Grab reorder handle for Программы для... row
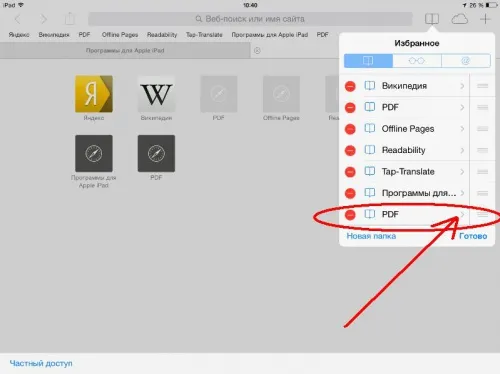 [482, 193]
